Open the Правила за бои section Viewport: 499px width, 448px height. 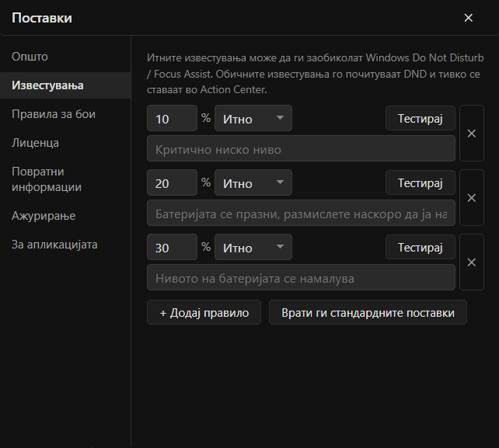click(x=65, y=114)
